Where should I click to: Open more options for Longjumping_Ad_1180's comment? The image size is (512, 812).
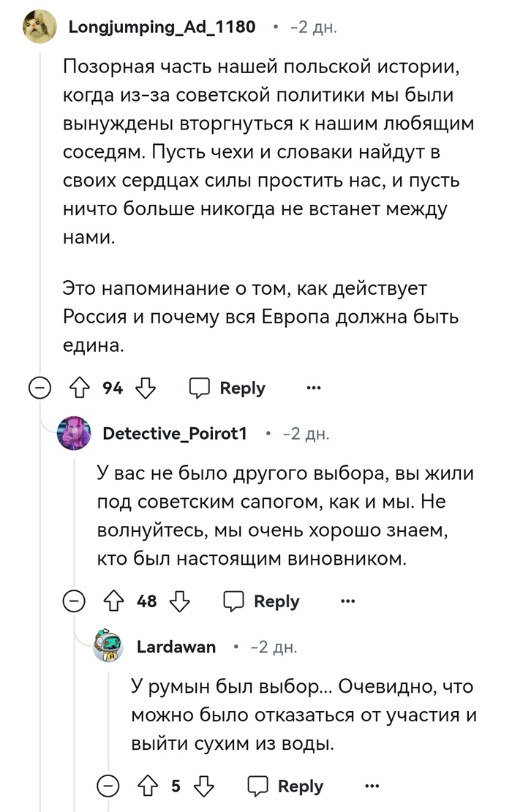pos(314,388)
